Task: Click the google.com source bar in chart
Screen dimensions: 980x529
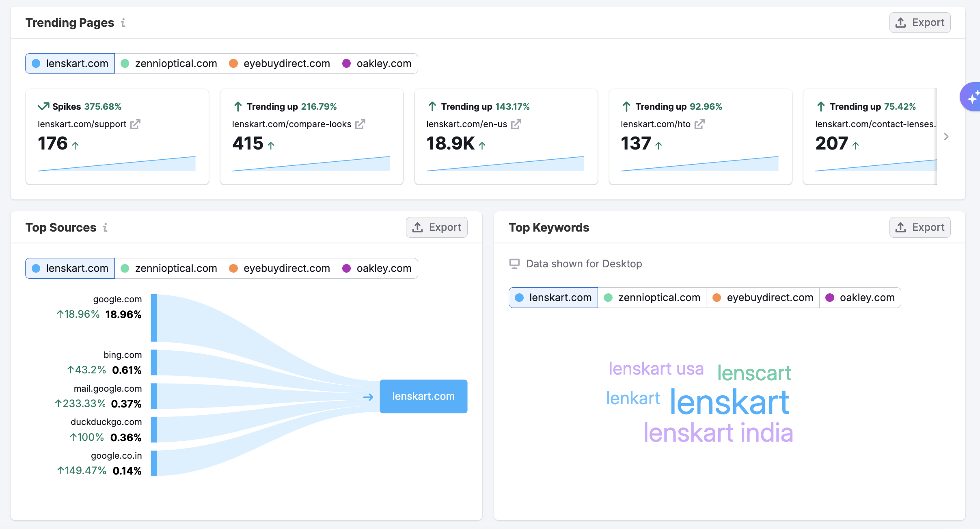Action: (154, 318)
